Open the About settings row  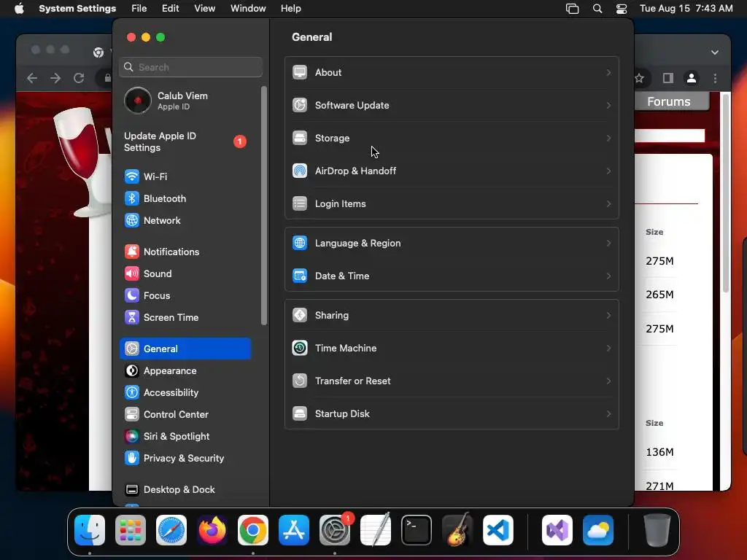click(452, 72)
